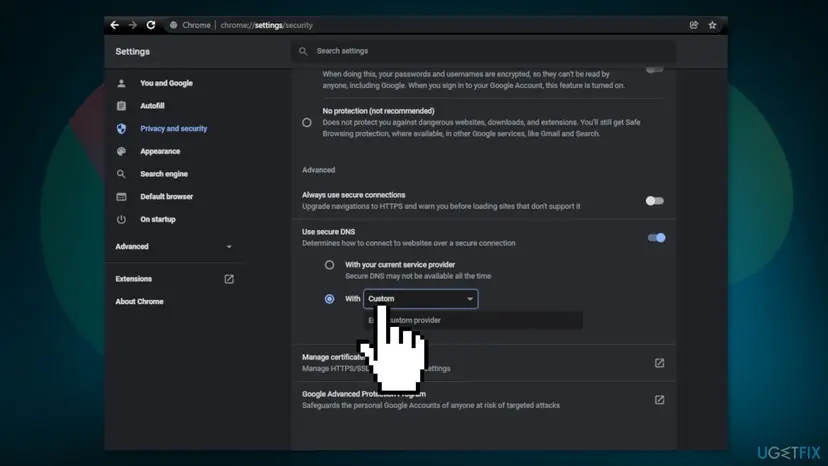Click the Appearance palette icon
This screenshot has height=466, width=828.
(121, 151)
